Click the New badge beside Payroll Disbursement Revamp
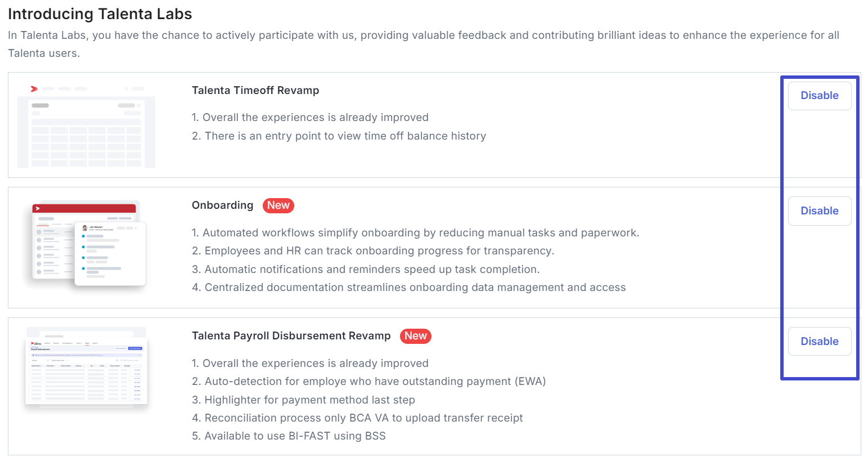Viewport: 868px width, 457px height. (415, 336)
